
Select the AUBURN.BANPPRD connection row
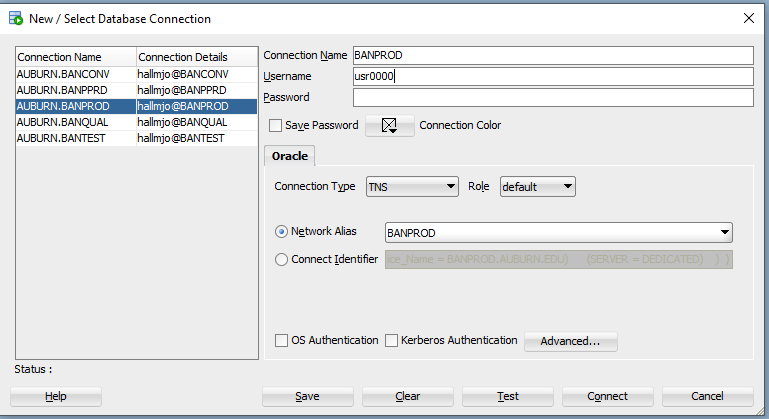(x=136, y=90)
